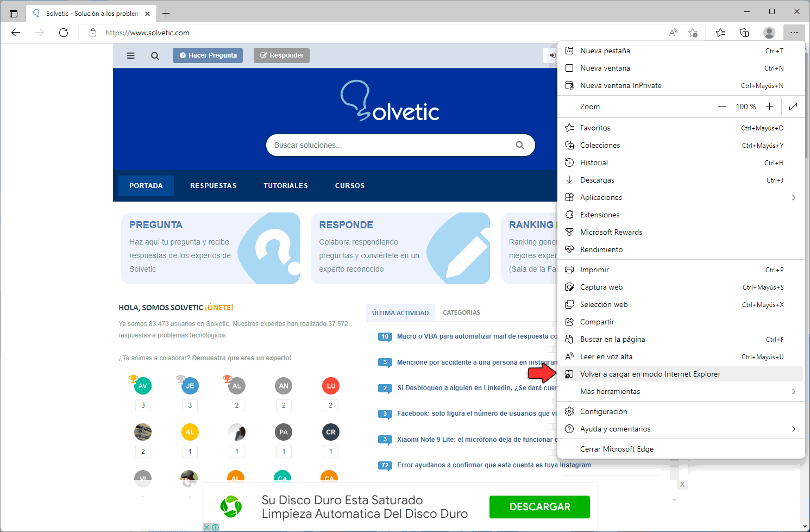Decrease zoom with the minus button
The image size is (810, 532).
(x=722, y=107)
